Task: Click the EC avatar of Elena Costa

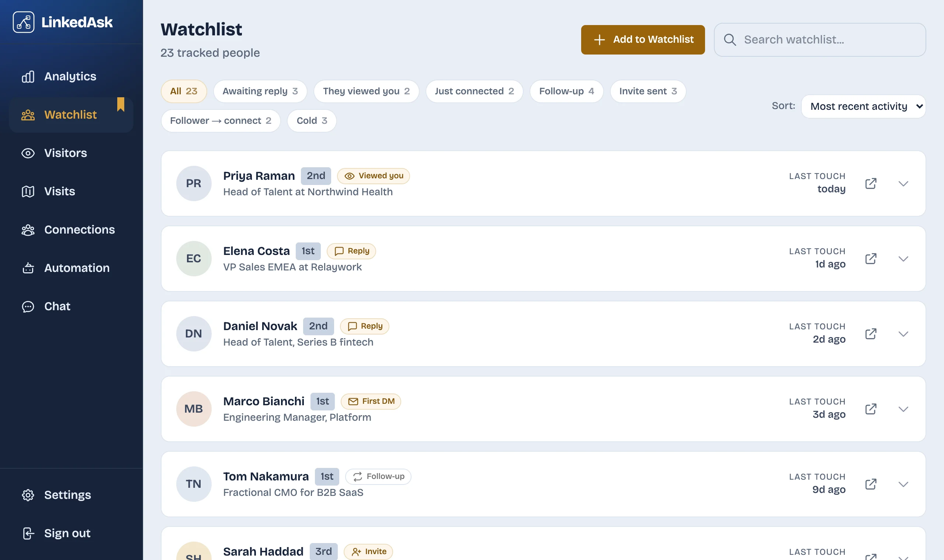Action: [194, 259]
